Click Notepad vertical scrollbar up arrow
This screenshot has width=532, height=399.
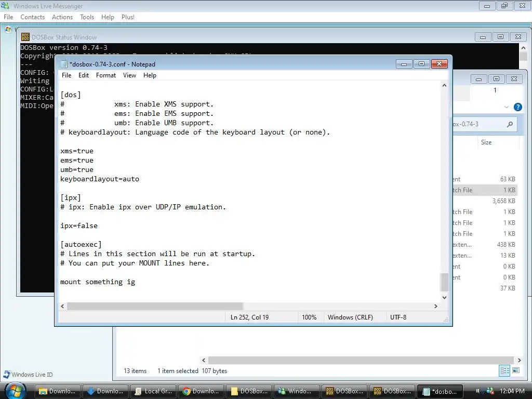(x=444, y=86)
